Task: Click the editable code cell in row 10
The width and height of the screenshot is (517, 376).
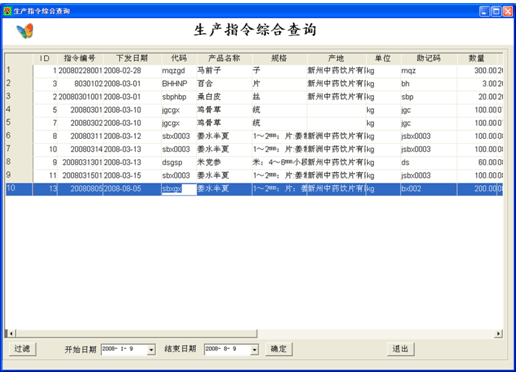Action: pyautogui.click(x=179, y=189)
